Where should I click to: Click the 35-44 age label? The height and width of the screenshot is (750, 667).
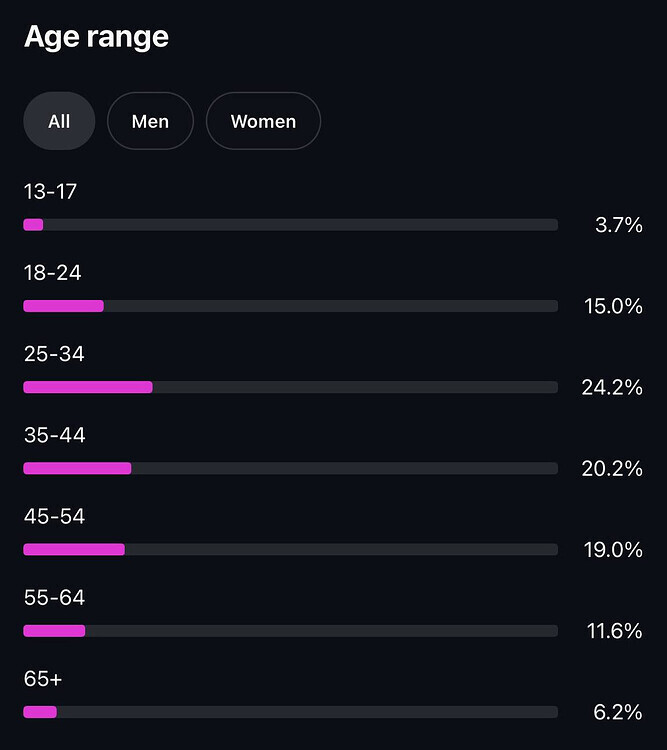click(54, 435)
